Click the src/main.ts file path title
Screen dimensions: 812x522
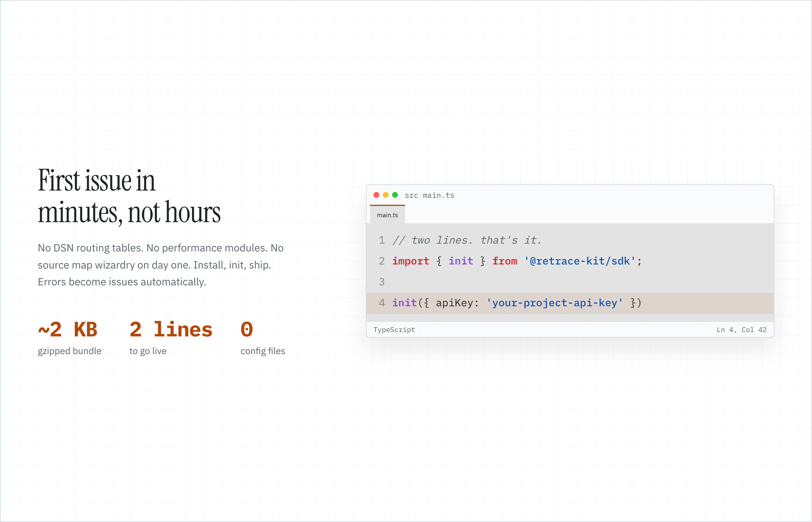coord(429,195)
